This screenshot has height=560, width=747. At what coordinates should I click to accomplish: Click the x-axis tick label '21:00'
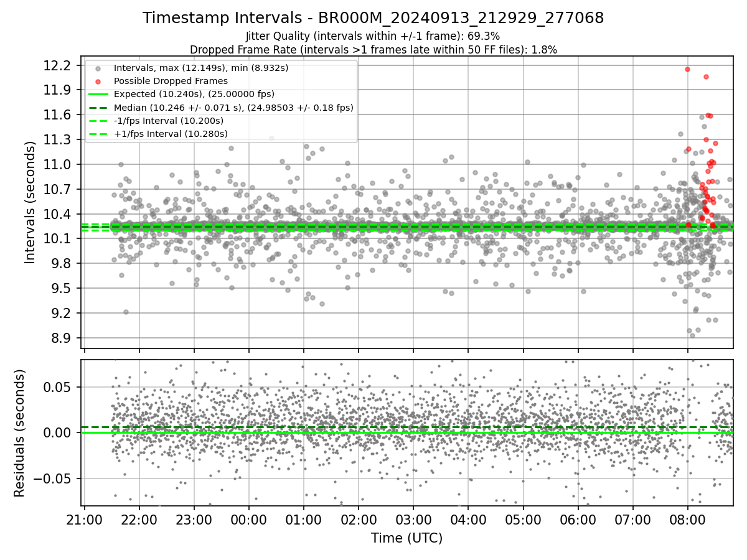tap(84, 518)
